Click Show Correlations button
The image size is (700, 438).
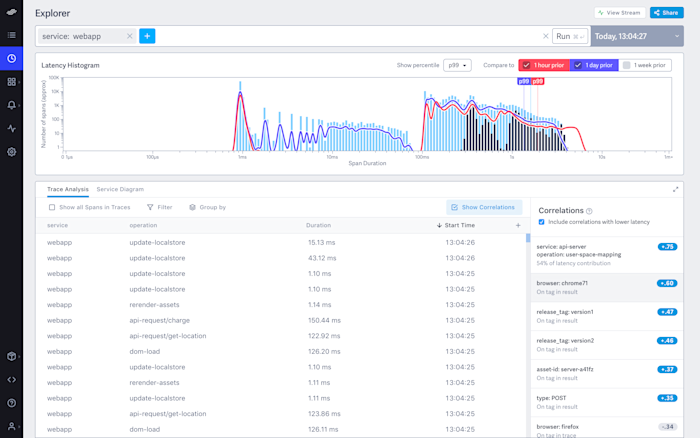(x=484, y=207)
